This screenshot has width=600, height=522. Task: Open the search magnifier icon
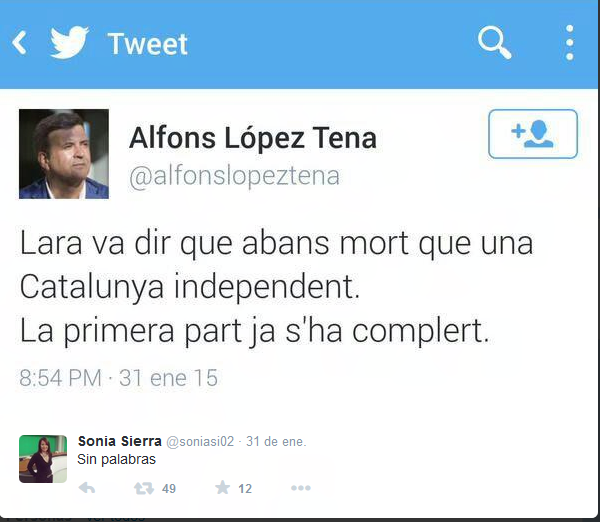(x=494, y=42)
